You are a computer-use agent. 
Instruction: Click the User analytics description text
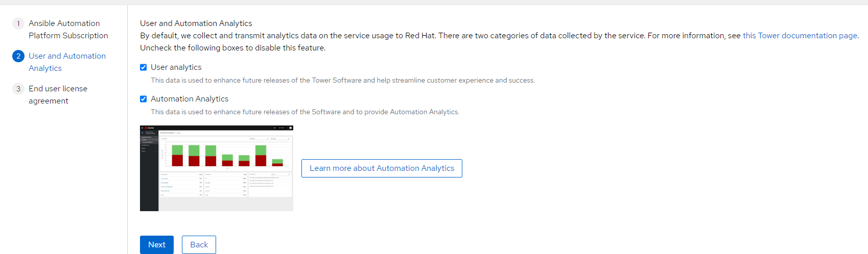(342, 81)
